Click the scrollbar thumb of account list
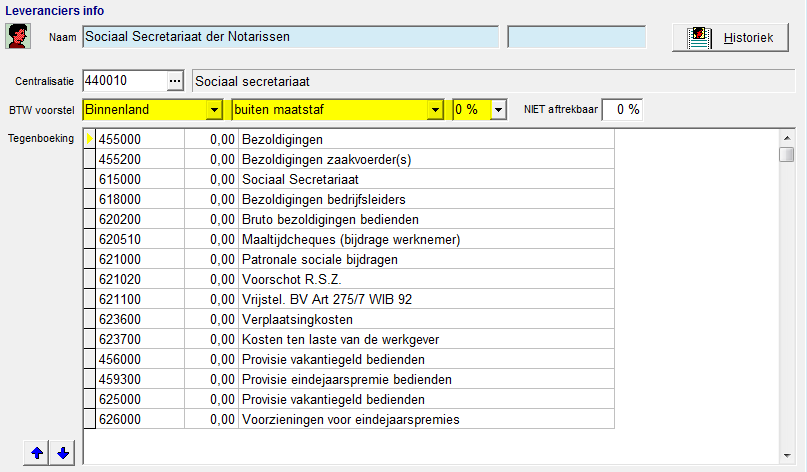The height and width of the screenshot is (472, 807). (786, 154)
